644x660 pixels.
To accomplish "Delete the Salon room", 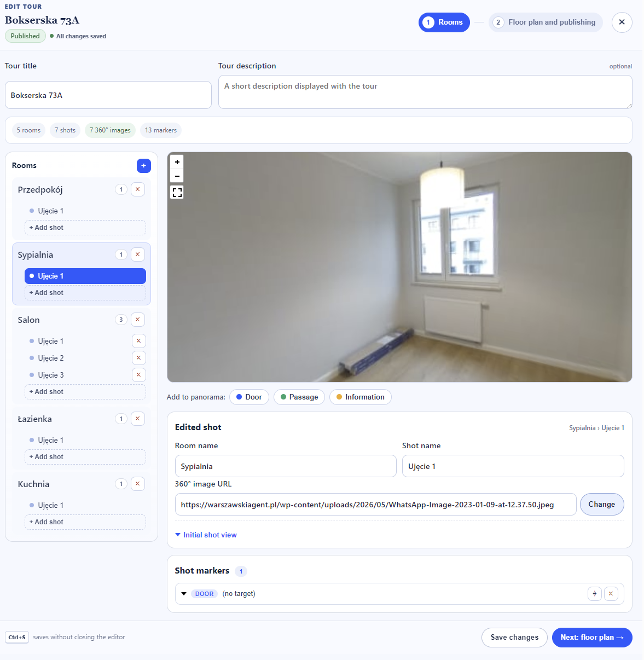I will [x=138, y=320].
